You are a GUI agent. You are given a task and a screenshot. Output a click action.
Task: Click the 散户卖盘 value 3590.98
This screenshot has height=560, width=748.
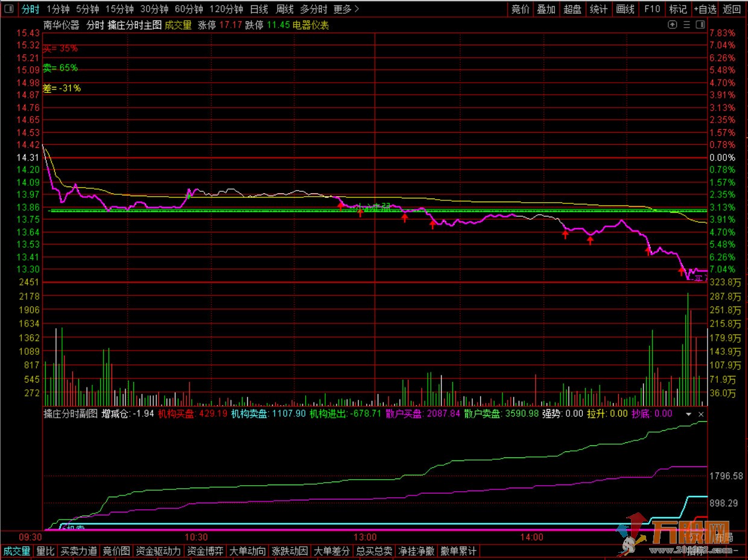521,414
